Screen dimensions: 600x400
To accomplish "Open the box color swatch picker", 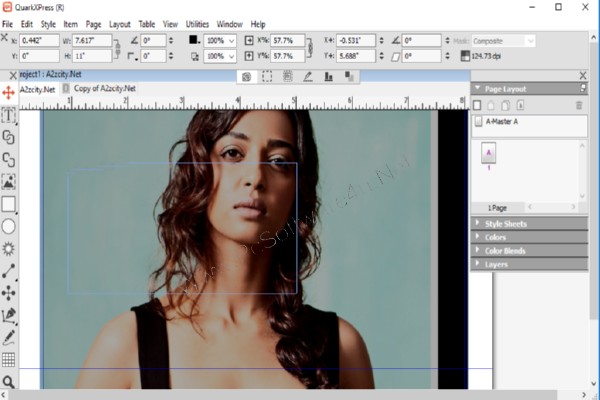I will click(x=194, y=40).
